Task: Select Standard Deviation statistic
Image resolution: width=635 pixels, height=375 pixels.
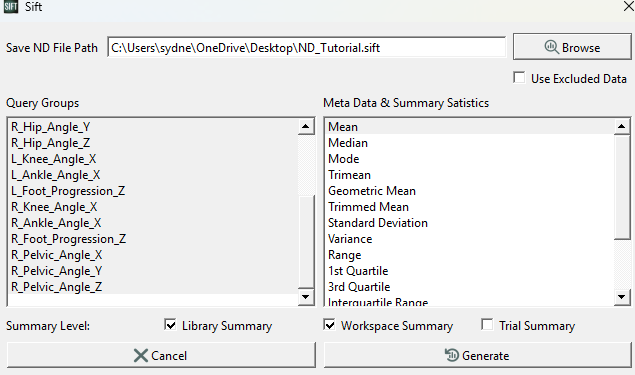Action: [470, 223]
